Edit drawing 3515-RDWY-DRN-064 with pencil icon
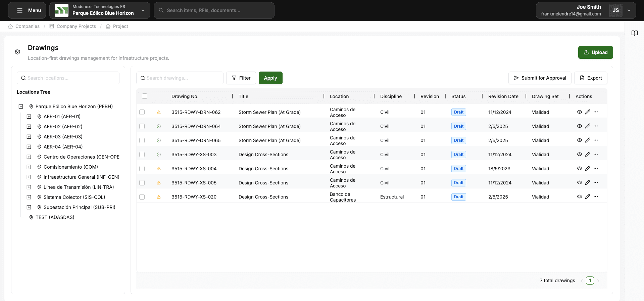644x301 pixels. [587, 126]
